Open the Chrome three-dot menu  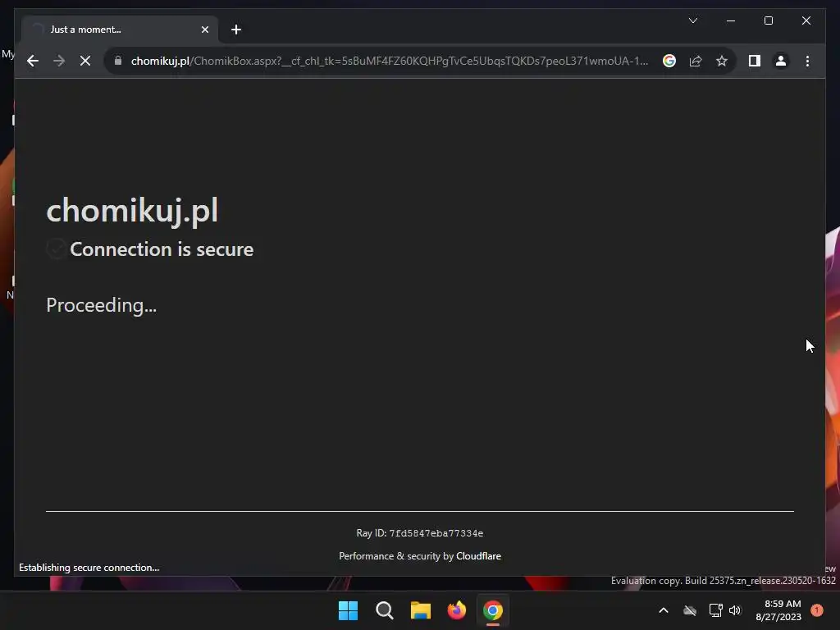pos(807,61)
